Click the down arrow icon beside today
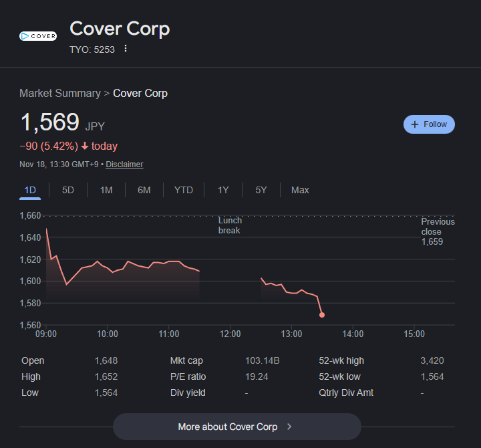 click(85, 146)
